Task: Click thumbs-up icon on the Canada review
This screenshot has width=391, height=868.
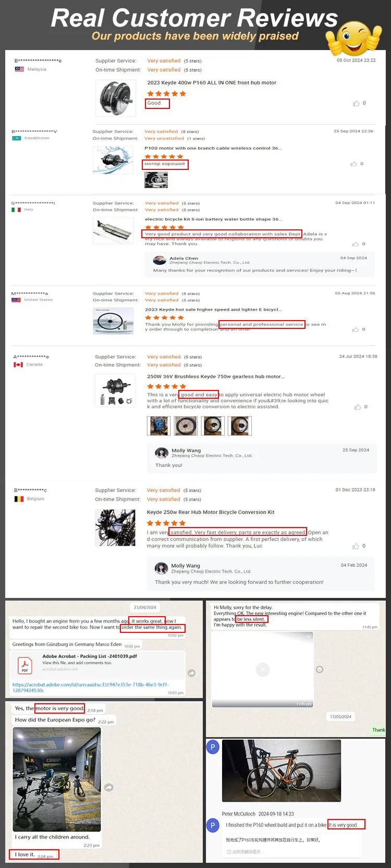Action: pos(358,407)
